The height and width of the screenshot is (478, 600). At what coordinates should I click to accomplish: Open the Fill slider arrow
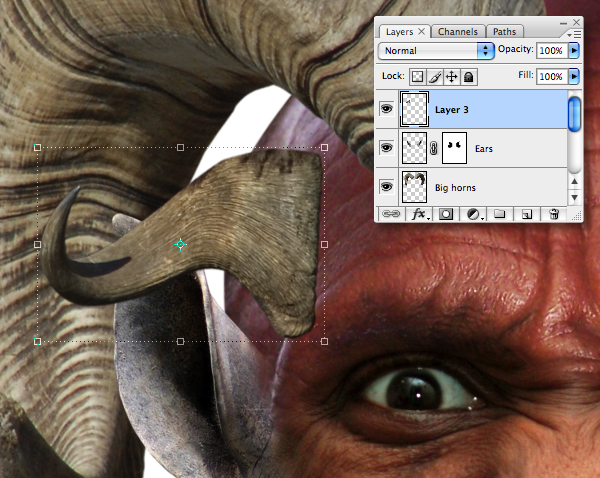pos(574,76)
